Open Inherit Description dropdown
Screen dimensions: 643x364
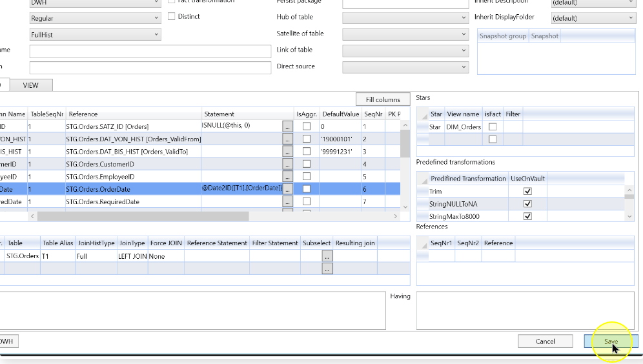[x=593, y=3]
